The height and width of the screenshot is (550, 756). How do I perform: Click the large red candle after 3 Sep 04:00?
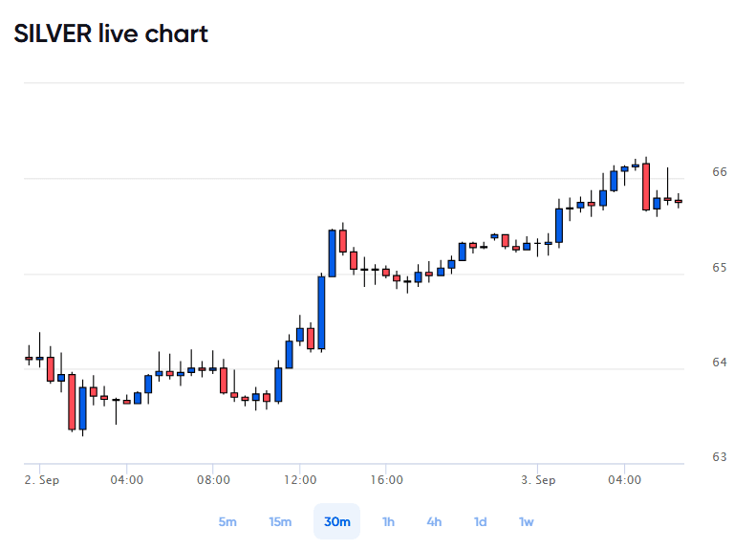646,187
